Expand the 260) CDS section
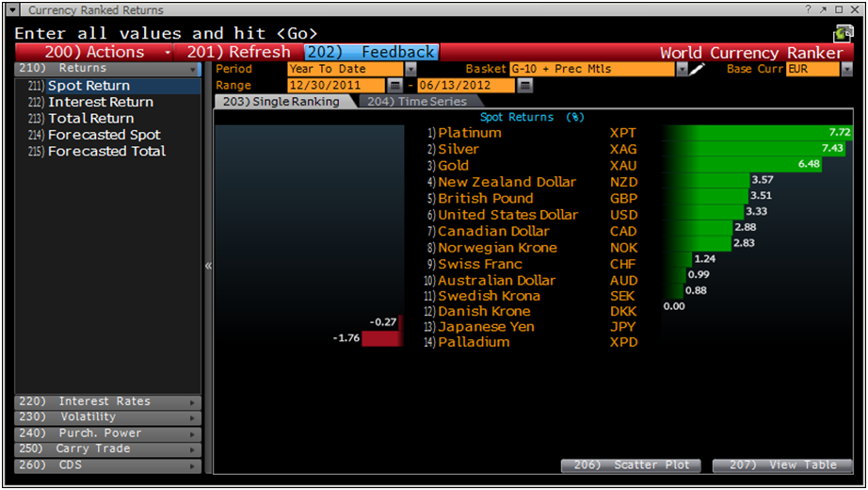 pyautogui.click(x=107, y=465)
